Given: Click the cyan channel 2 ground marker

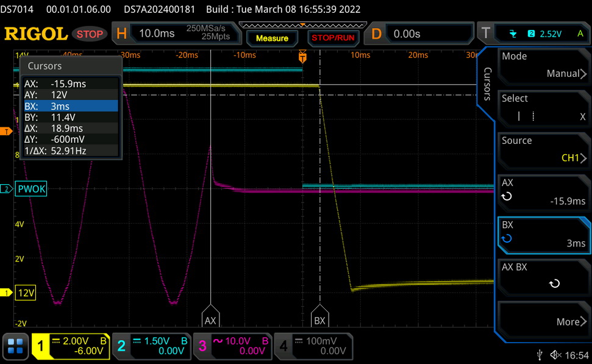Looking at the screenshot, I should click(x=6, y=189).
